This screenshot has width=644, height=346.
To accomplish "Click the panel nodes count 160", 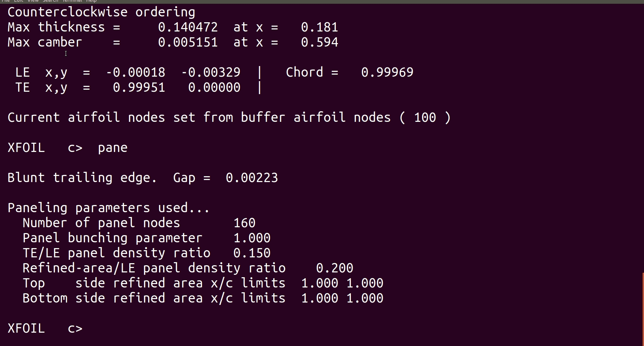I will [x=244, y=223].
